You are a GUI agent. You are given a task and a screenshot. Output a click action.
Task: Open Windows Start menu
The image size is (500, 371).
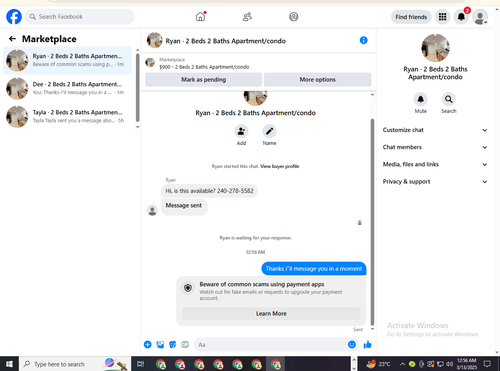click(x=9, y=364)
